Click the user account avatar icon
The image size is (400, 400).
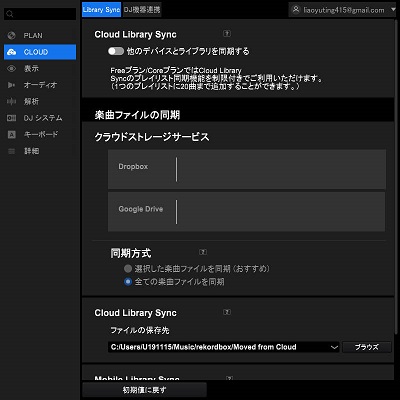296,10
